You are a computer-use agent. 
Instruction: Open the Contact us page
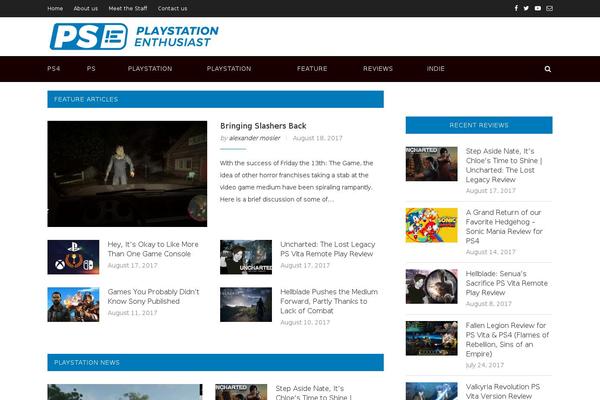(173, 8)
